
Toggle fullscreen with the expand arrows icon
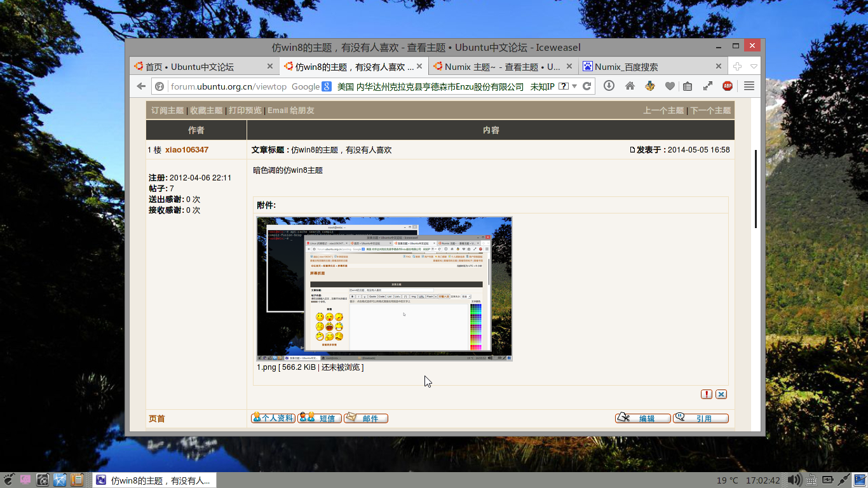pos(707,86)
